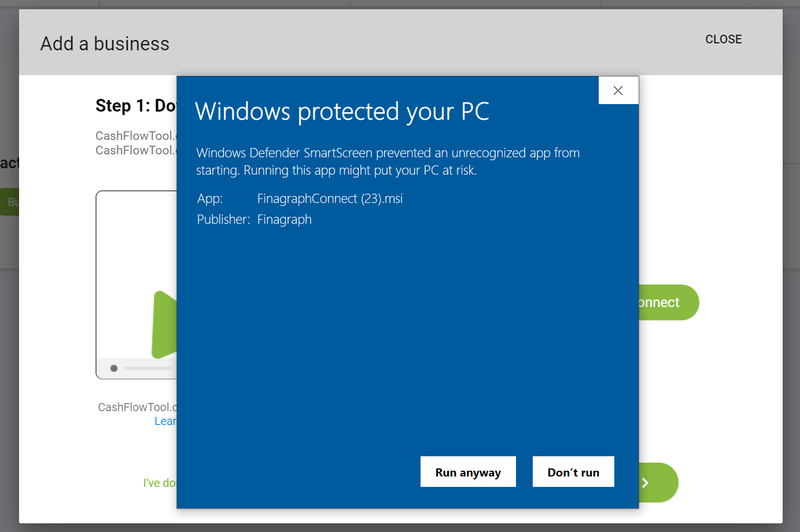Choose Don't run in SmartScreen dialog

(x=573, y=472)
